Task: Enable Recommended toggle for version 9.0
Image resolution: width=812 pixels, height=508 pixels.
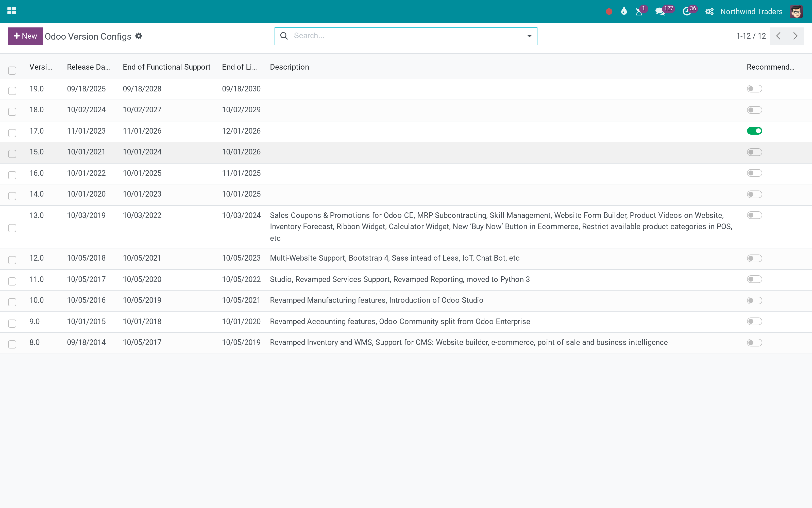Action: (x=754, y=321)
